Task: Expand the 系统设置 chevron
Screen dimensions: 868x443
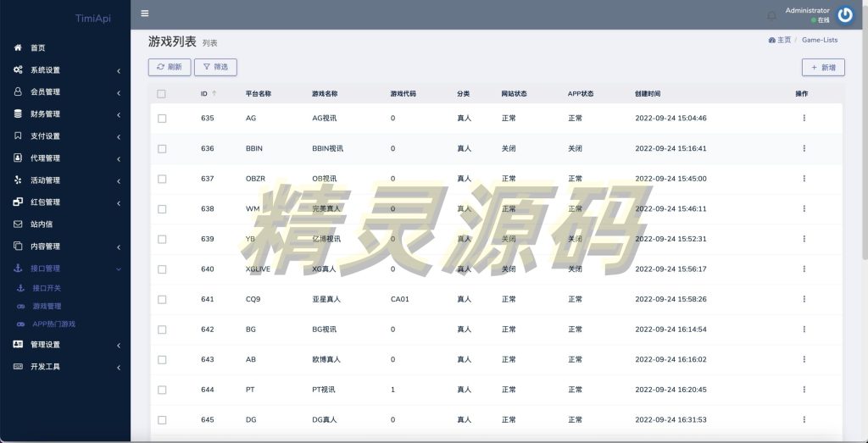Action: (119, 71)
